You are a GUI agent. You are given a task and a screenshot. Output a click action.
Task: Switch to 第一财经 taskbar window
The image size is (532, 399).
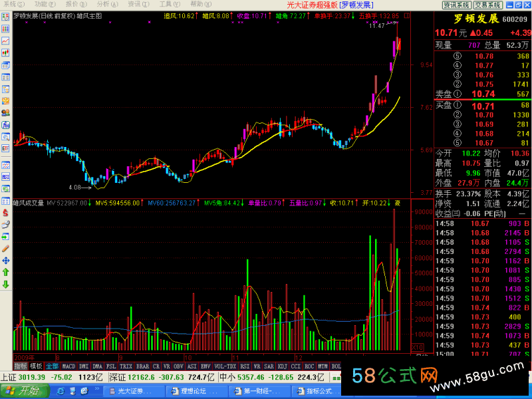[260, 391]
